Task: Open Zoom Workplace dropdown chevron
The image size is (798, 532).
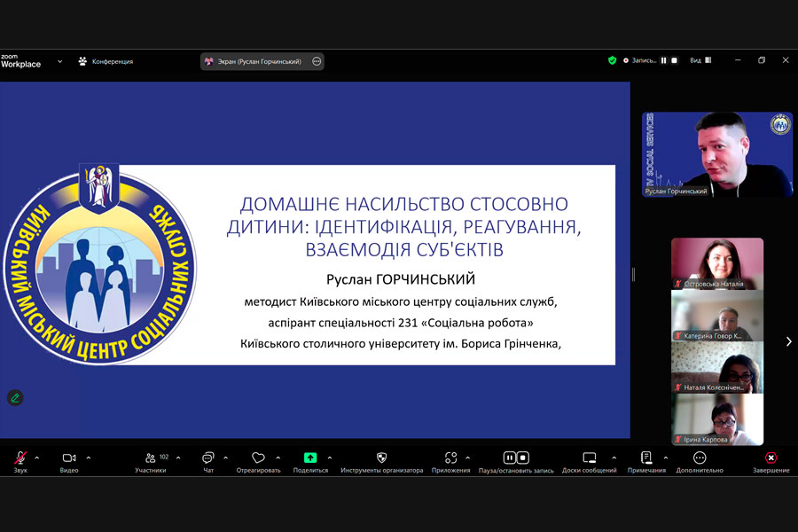Action: (x=59, y=61)
